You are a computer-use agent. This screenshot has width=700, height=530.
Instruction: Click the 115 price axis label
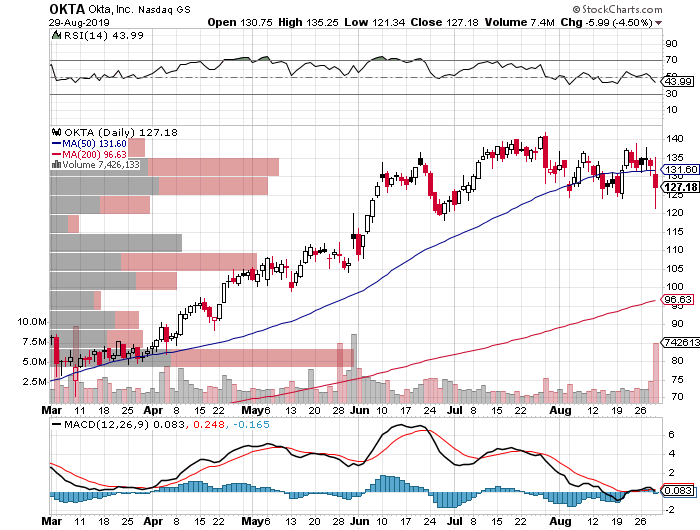pyautogui.click(x=675, y=231)
